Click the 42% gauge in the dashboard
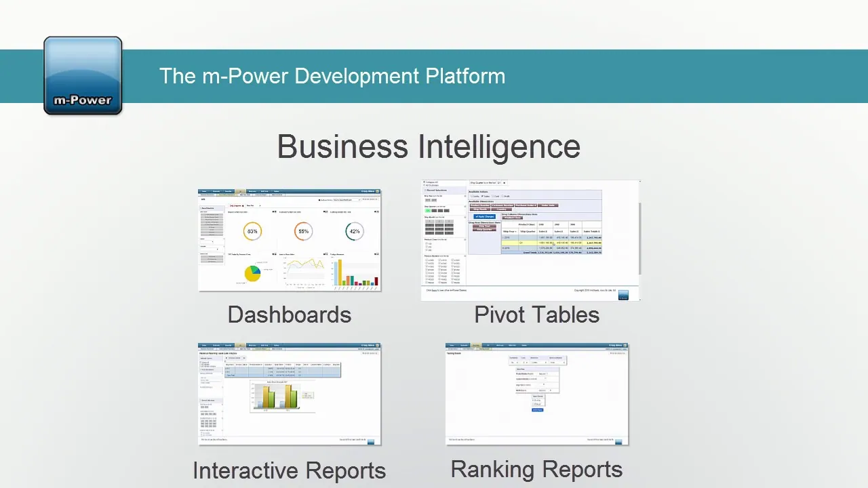868x488 pixels. [354, 231]
